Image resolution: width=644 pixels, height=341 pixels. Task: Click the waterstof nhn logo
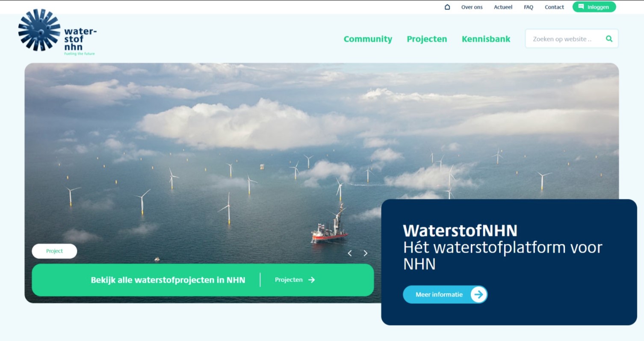(57, 33)
